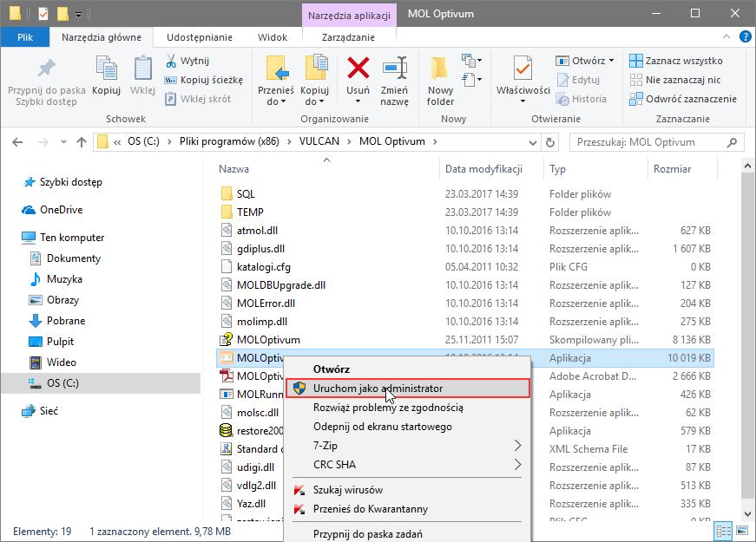Switch to the Zarządzanie tab
This screenshot has width=756, height=542.
click(x=348, y=37)
